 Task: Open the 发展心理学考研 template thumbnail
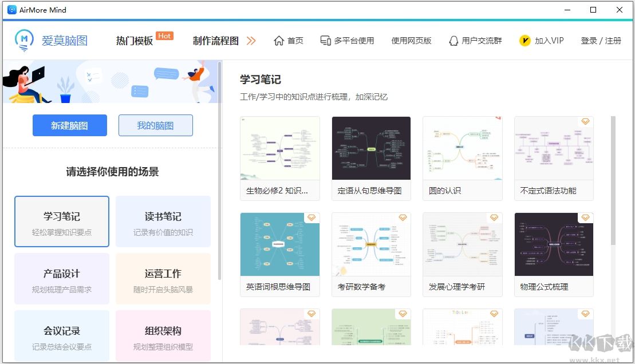(x=463, y=244)
